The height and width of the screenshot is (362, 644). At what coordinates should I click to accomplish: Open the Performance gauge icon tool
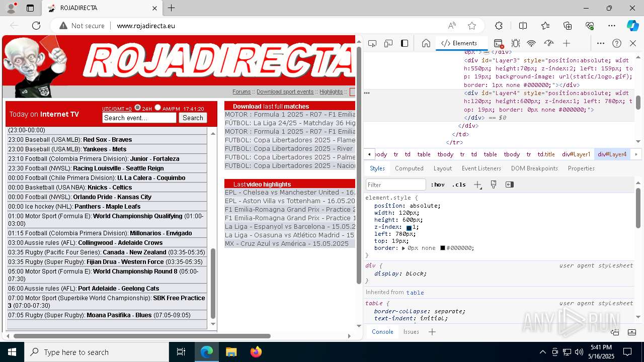click(x=549, y=43)
